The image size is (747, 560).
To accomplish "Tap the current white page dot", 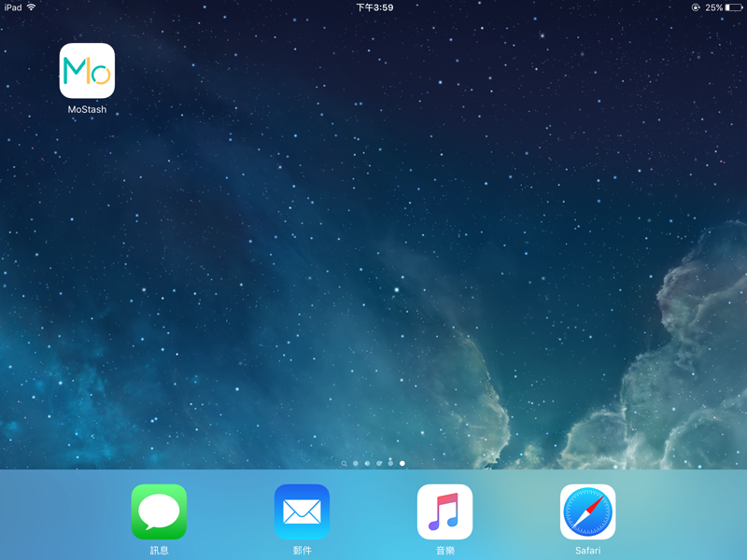I will (402, 463).
